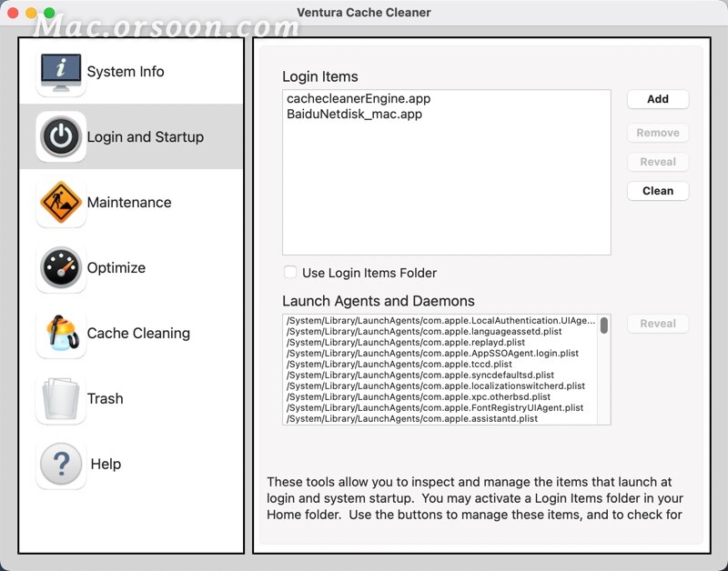This screenshot has height=571, width=728.
Task: Click the System Info monitor icon
Action: coord(59,71)
